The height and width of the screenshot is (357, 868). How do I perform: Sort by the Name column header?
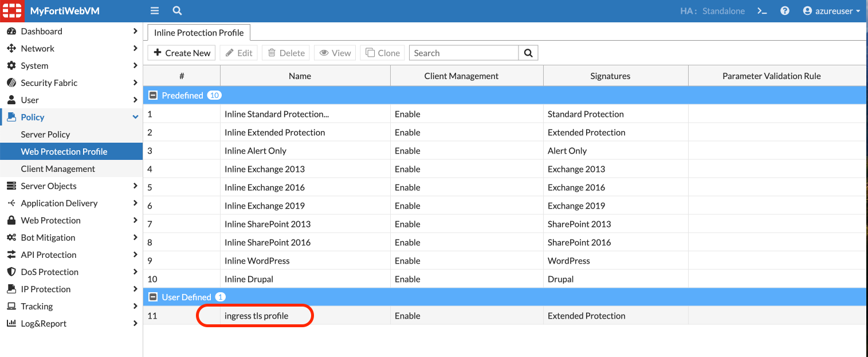(x=305, y=76)
